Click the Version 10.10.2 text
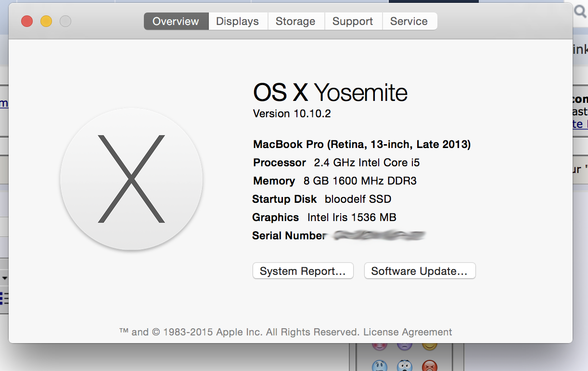The image size is (588, 371). [292, 114]
